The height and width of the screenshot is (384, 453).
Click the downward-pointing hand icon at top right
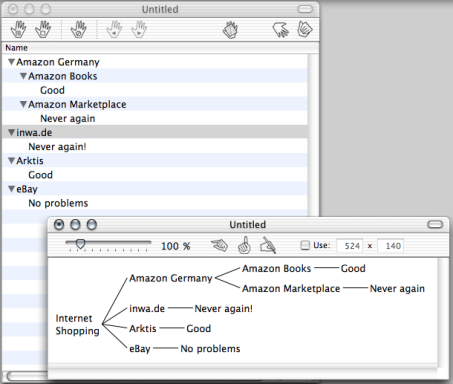[280, 29]
